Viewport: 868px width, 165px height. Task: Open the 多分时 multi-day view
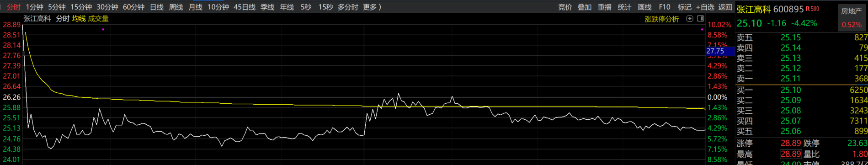(348, 7)
